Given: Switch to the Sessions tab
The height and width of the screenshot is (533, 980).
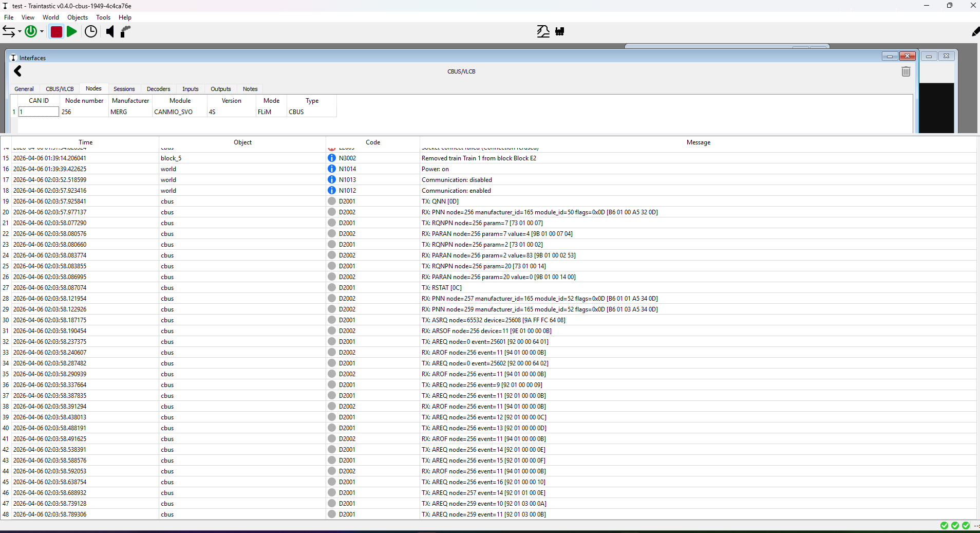Looking at the screenshot, I should [x=124, y=89].
